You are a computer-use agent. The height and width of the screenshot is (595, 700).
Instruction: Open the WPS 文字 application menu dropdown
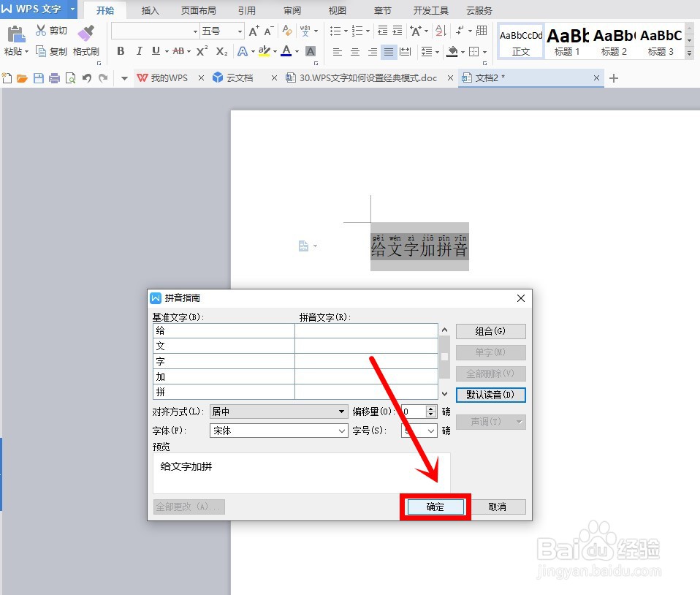(x=73, y=9)
